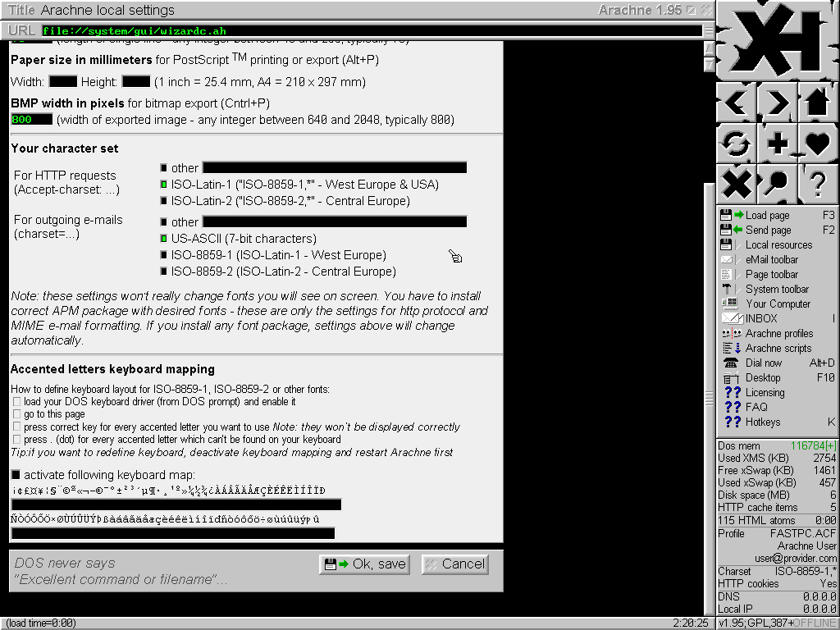The image size is (840, 630).
Task: Select ISO-8859-1 West Europe e-mail charset
Action: [x=164, y=255]
